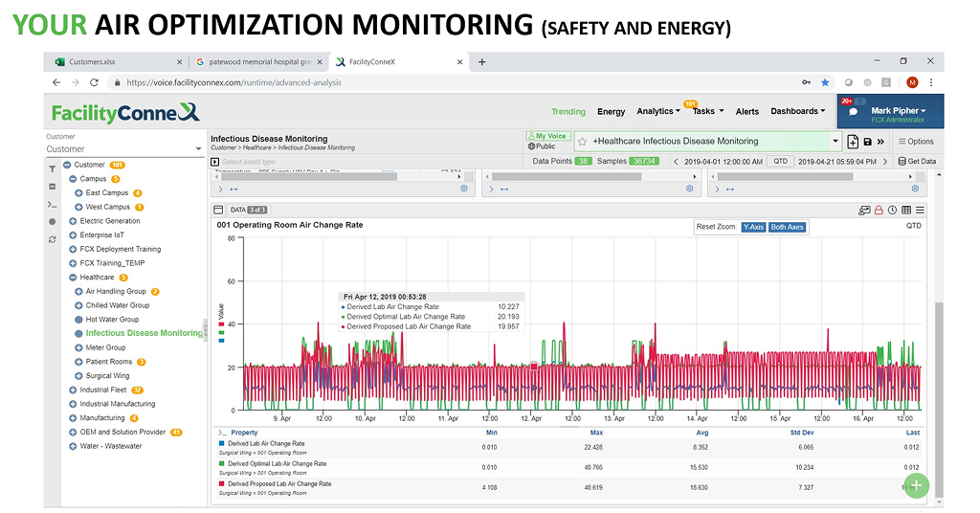Viewport: 980px width, 513px height.
Task: Go to previous date range with left chevron
Action: click(676, 162)
